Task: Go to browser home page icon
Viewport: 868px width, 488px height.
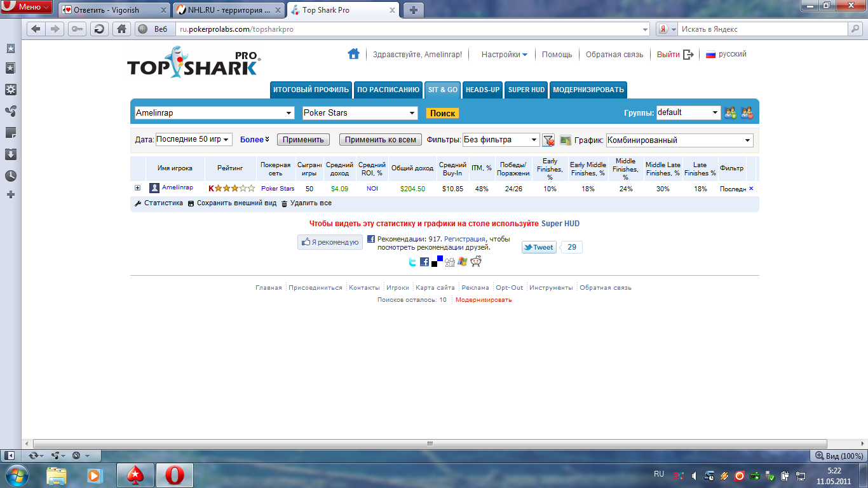Action: click(121, 29)
